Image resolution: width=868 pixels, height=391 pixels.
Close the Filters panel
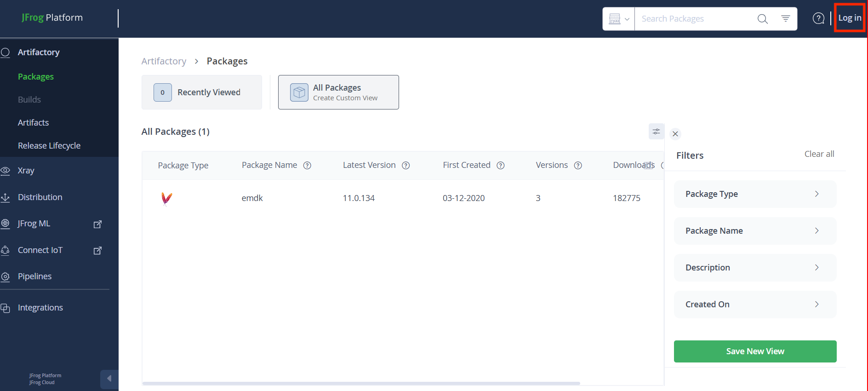pos(675,134)
